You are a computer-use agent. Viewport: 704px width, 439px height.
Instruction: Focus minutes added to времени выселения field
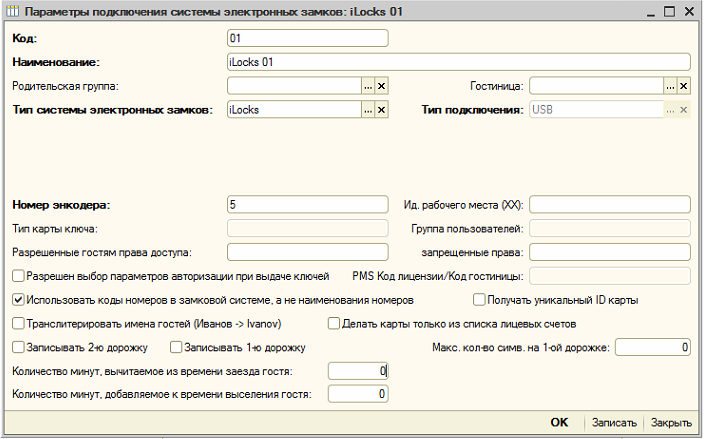click(358, 394)
